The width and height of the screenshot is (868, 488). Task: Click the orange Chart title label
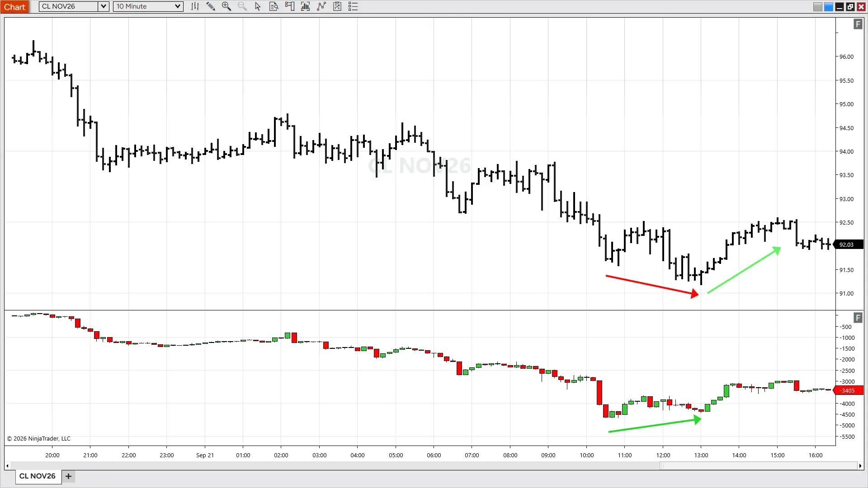[14, 7]
